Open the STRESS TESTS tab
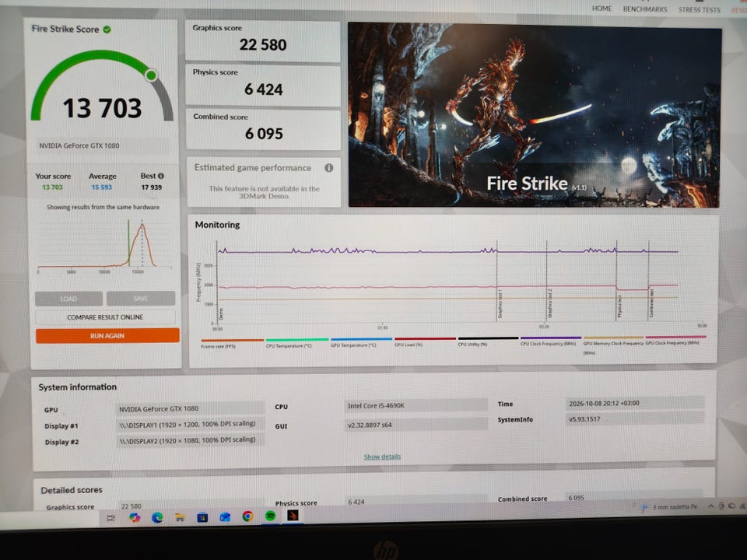The width and height of the screenshot is (747, 560). [700, 9]
